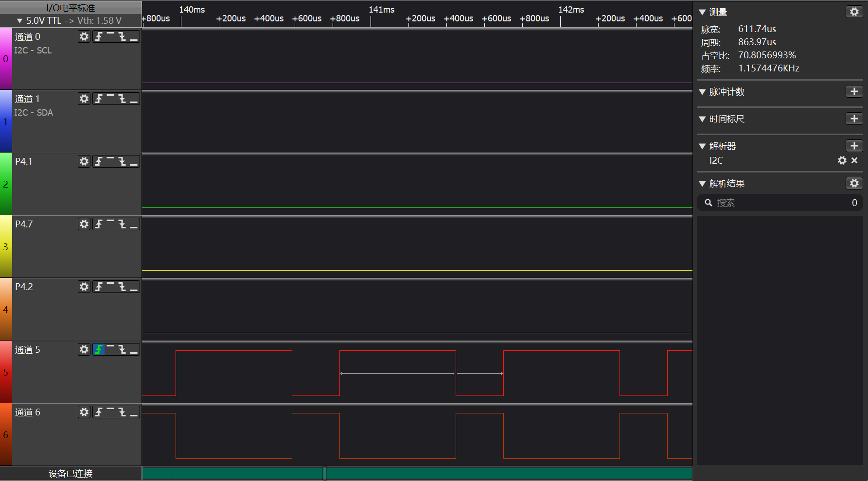Click the waveform position scrollbar thumb
This screenshot has height=481, width=868.
tap(325, 473)
